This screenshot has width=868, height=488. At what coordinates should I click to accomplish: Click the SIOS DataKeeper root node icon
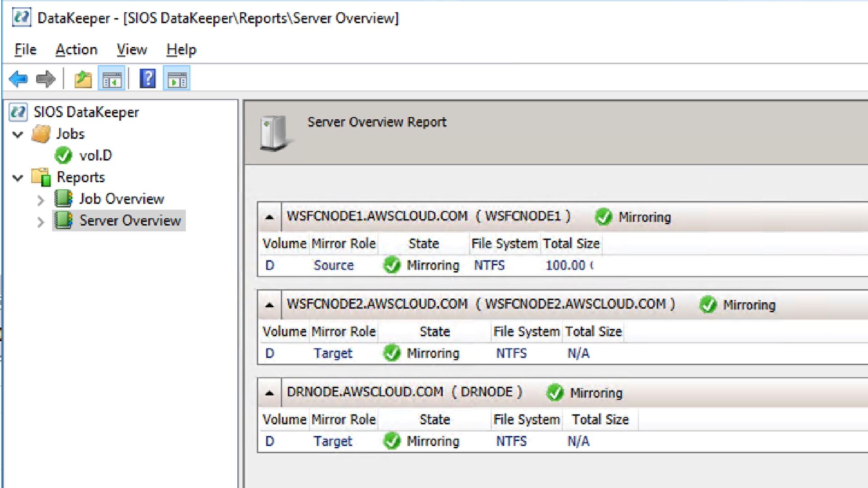click(19, 112)
